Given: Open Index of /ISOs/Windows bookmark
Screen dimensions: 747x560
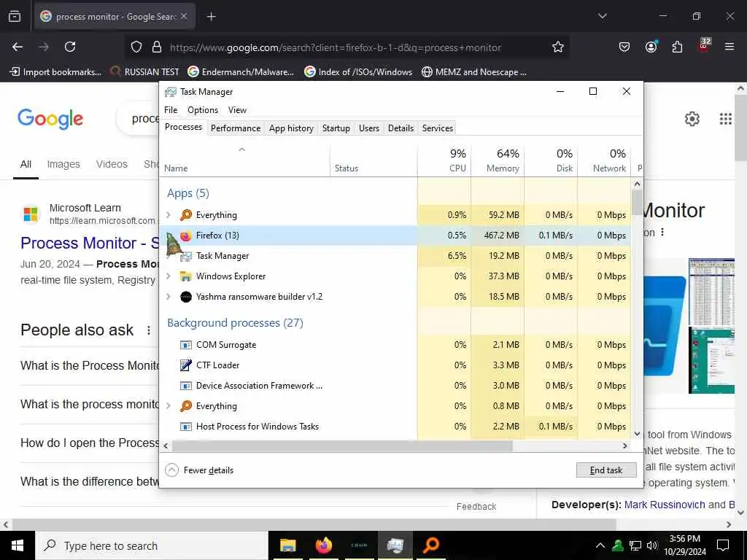Looking at the screenshot, I should 358,72.
